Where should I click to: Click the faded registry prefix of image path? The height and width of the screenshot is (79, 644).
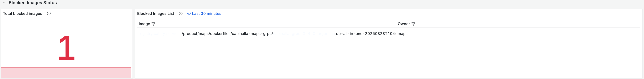click(159, 34)
